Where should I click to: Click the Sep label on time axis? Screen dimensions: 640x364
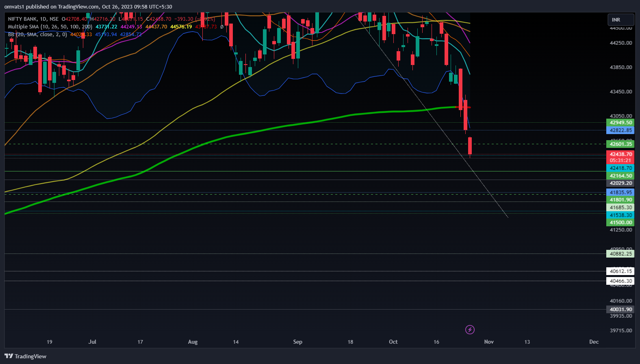298,342
